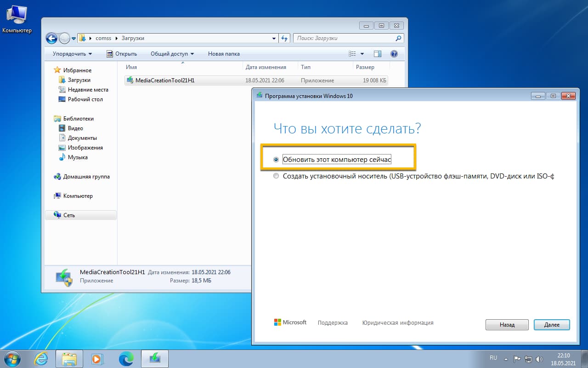Toggle the preview pane in Explorer

[377, 53]
